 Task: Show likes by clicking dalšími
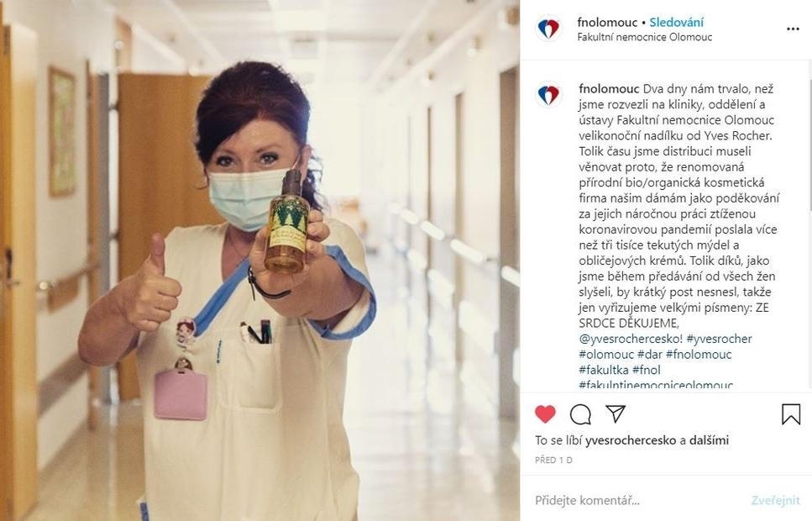[709, 440]
